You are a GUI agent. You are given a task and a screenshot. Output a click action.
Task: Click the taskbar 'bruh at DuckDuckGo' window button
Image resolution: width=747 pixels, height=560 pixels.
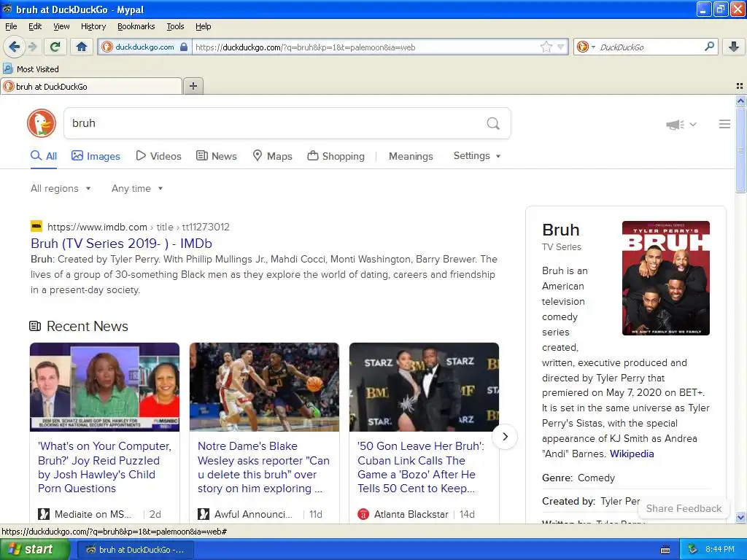coord(135,550)
